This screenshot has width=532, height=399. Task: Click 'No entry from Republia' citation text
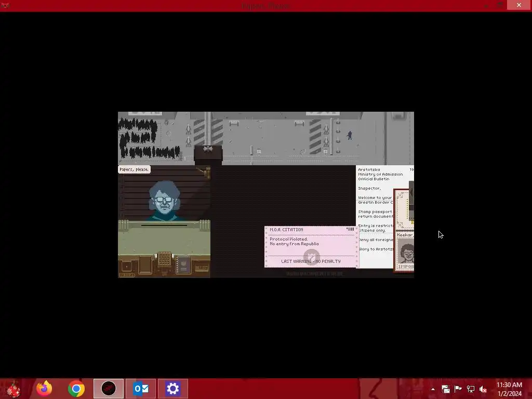point(294,244)
